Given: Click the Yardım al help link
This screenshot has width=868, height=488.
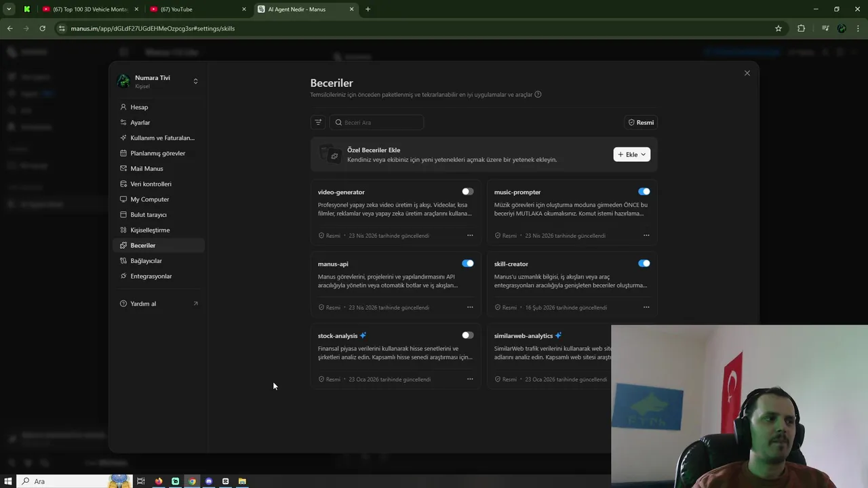Looking at the screenshot, I should click(x=159, y=304).
